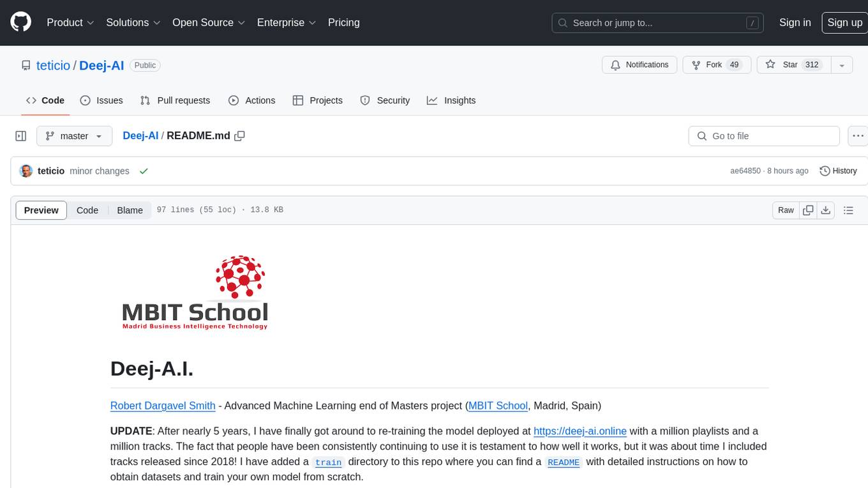Copy the README.md file path
This screenshot has width=868, height=488.
tap(240, 136)
